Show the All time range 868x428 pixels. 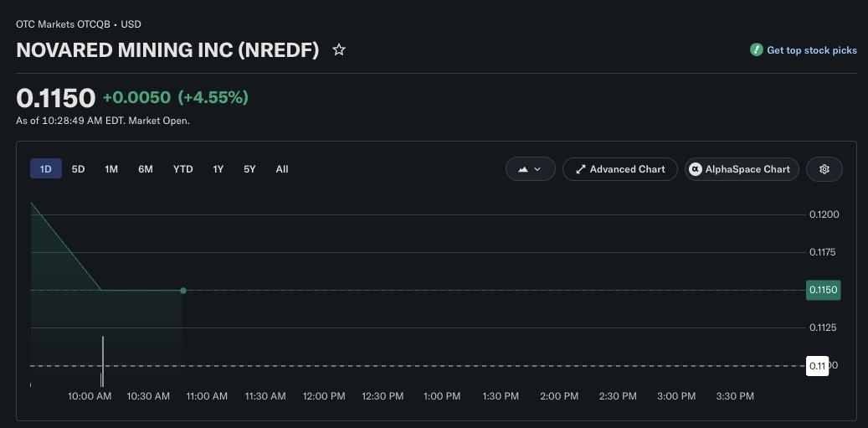[x=282, y=169]
